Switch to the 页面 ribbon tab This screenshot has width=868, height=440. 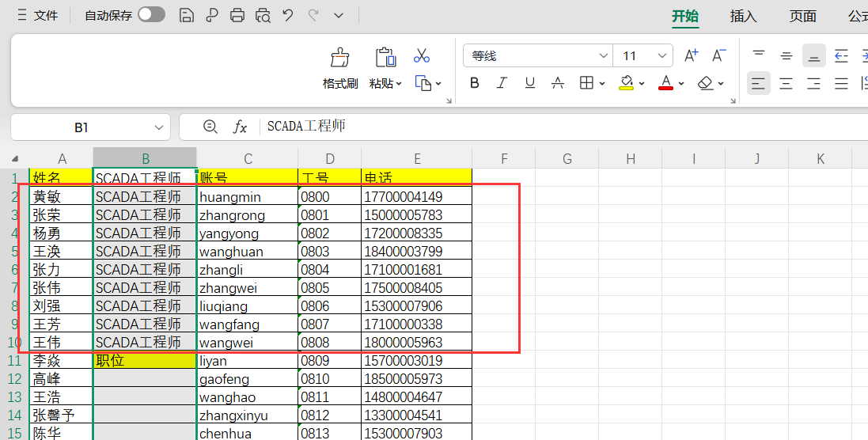click(802, 16)
